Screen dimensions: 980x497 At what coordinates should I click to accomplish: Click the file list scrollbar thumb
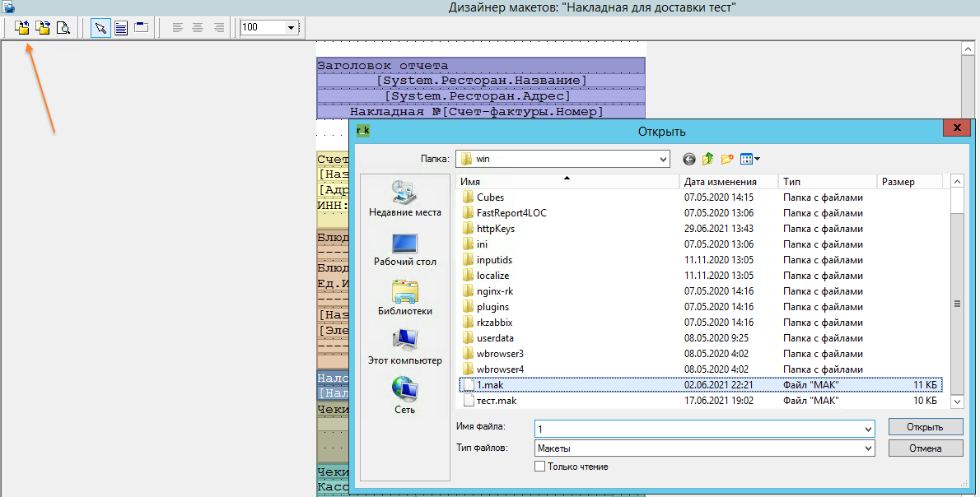tap(957, 304)
